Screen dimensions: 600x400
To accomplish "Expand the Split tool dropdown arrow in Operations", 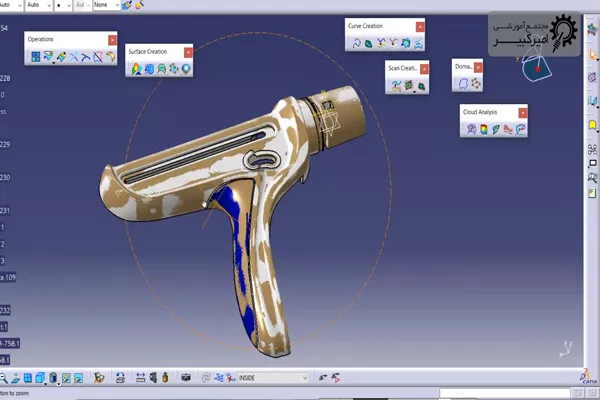I will (54, 62).
